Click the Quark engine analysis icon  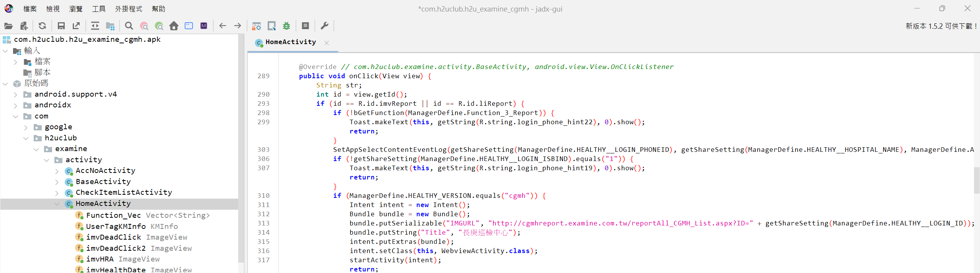tap(272, 26)
